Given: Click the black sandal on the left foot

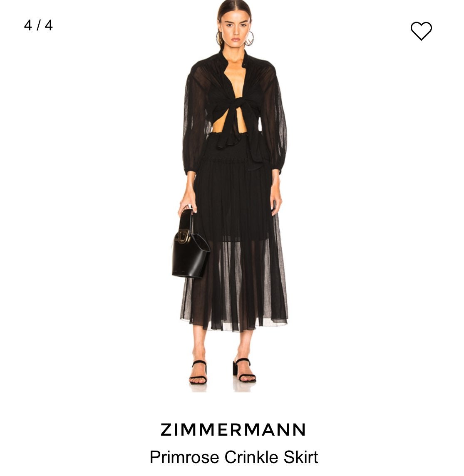Looking at the screenshot, I should pos(199,372).
